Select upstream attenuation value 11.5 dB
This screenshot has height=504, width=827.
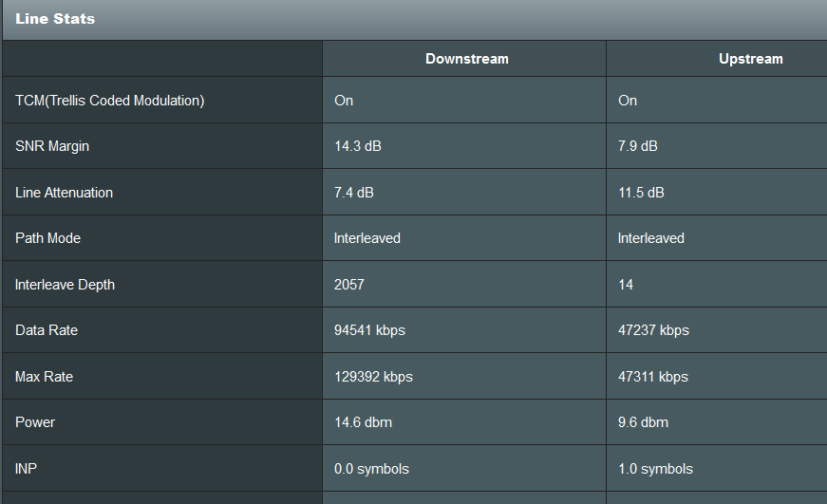[641, 193]
